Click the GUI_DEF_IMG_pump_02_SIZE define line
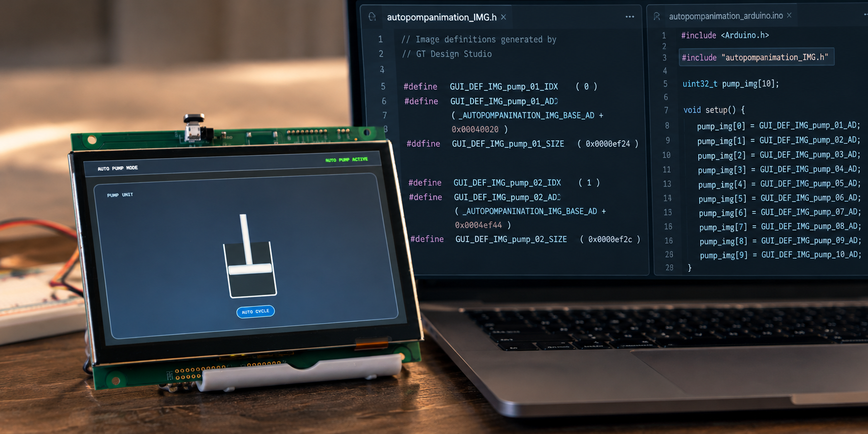The width and height of the screenshot is (868, 434). coord(525,239)
